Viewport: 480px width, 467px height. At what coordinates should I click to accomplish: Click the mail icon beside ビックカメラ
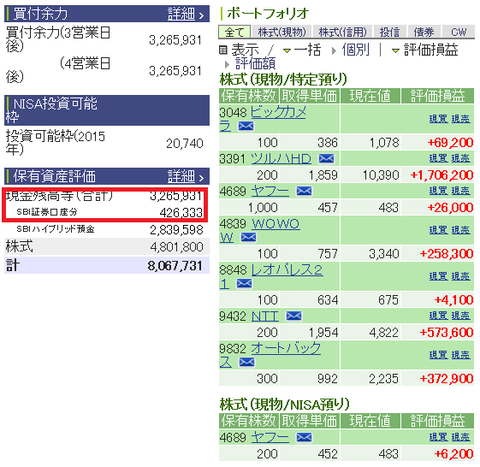pyautogui.click(x=246, y=126)
